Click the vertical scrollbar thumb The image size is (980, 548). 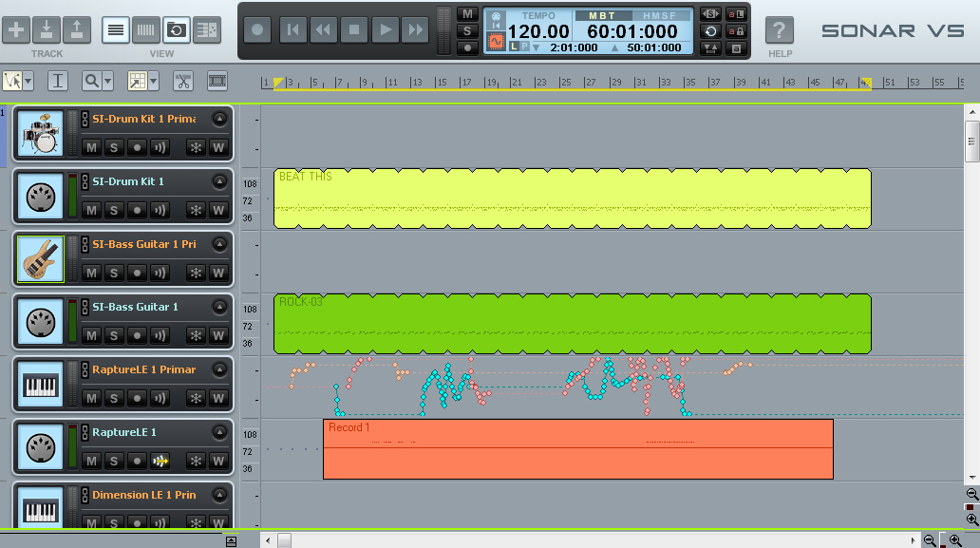tap(971, 142)
